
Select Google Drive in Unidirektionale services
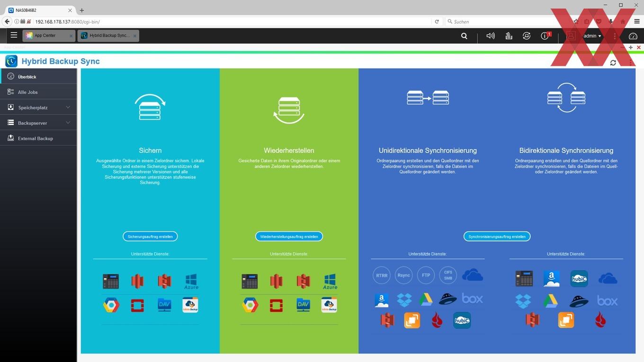[x=426, y=300]
